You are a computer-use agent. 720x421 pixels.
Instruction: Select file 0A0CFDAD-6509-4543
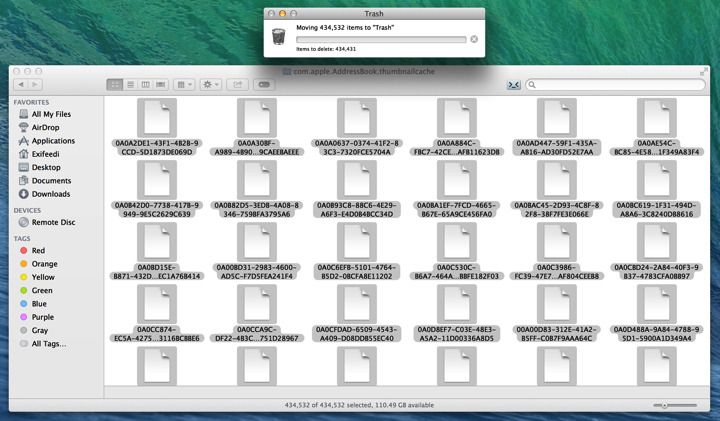(357, 314)
